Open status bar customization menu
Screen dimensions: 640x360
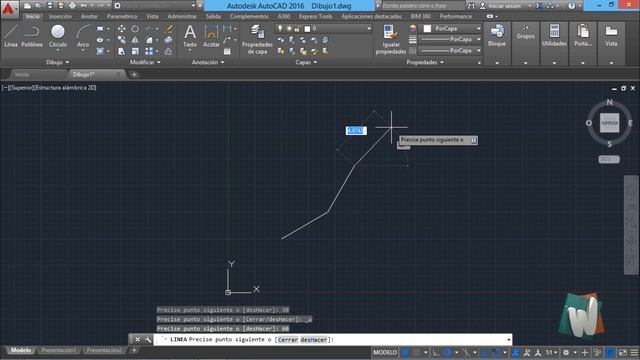click(634, 352)
